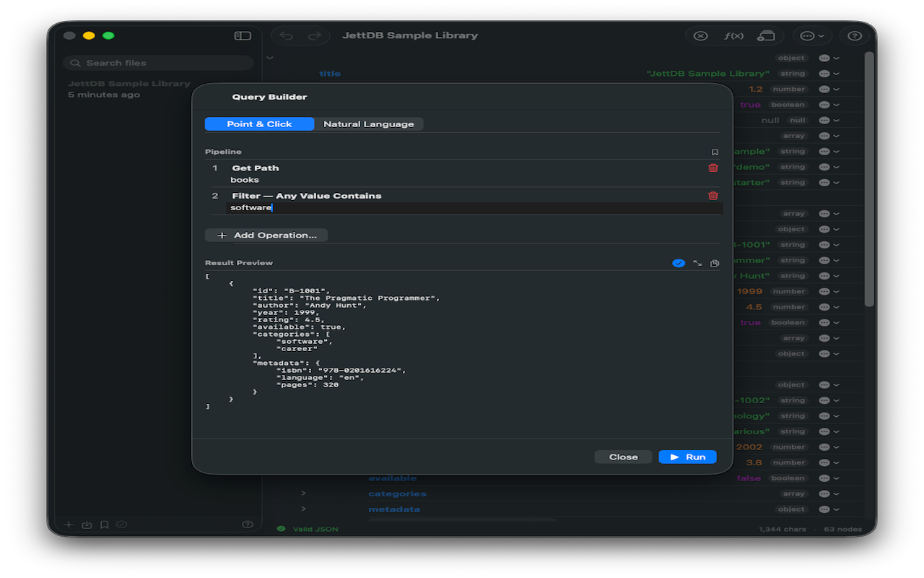Click the plus icon at sidebar bottom
This screenshot has height=578, width=924.
[69, 525]
